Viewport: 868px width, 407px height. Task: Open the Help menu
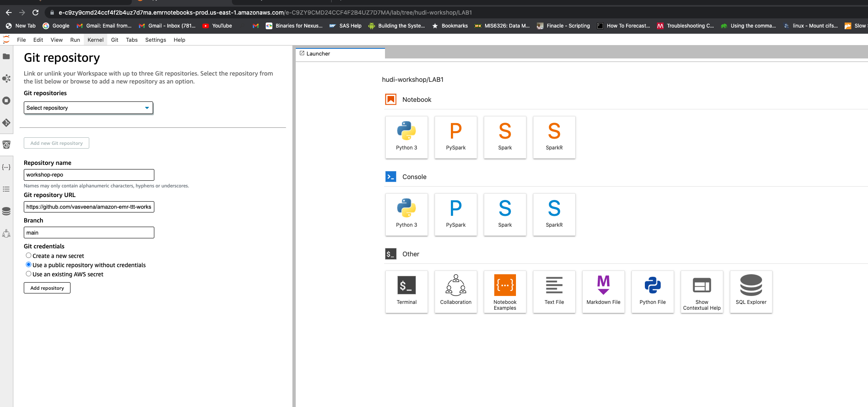(179, 40)
